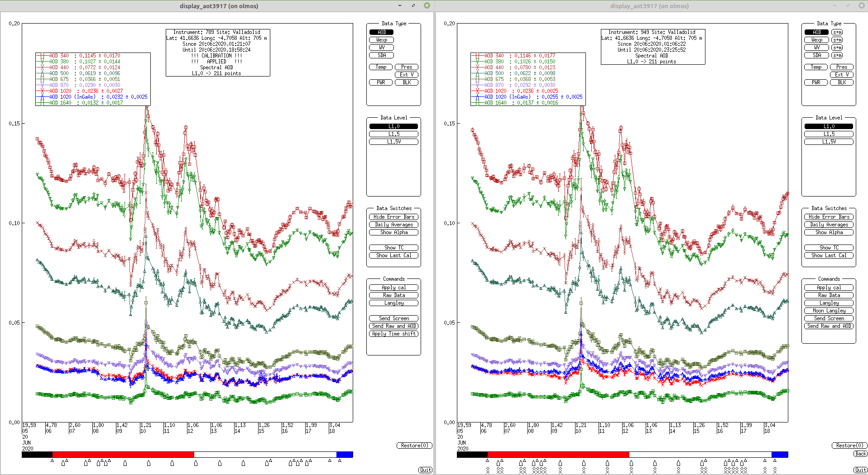The height and width of the screenshot is (475, 868).
Task: Select Wexp data type in right window
Action: point(816,40)
